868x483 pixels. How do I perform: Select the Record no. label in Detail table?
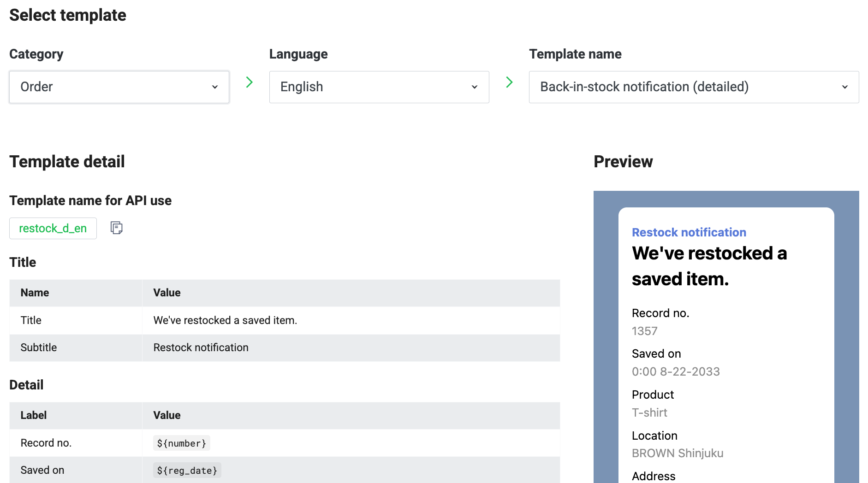46,443
